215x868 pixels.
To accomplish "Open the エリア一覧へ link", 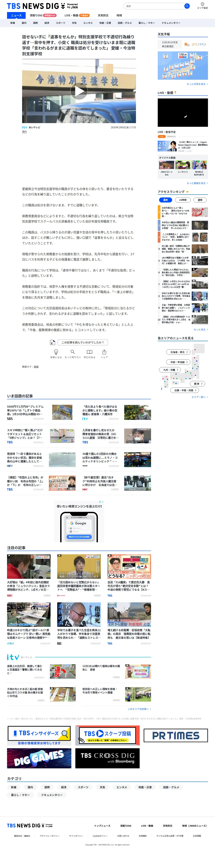I will (x=199, y=397).
